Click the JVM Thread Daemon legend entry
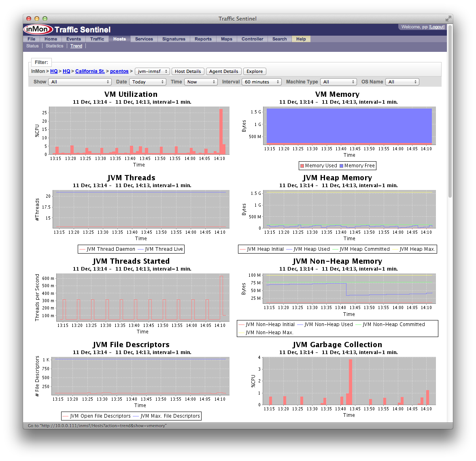476x461 pixels. [107, 249]
